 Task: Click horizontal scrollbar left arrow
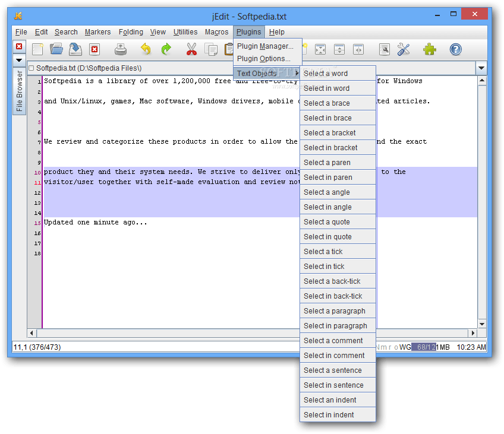pos(31,333)
